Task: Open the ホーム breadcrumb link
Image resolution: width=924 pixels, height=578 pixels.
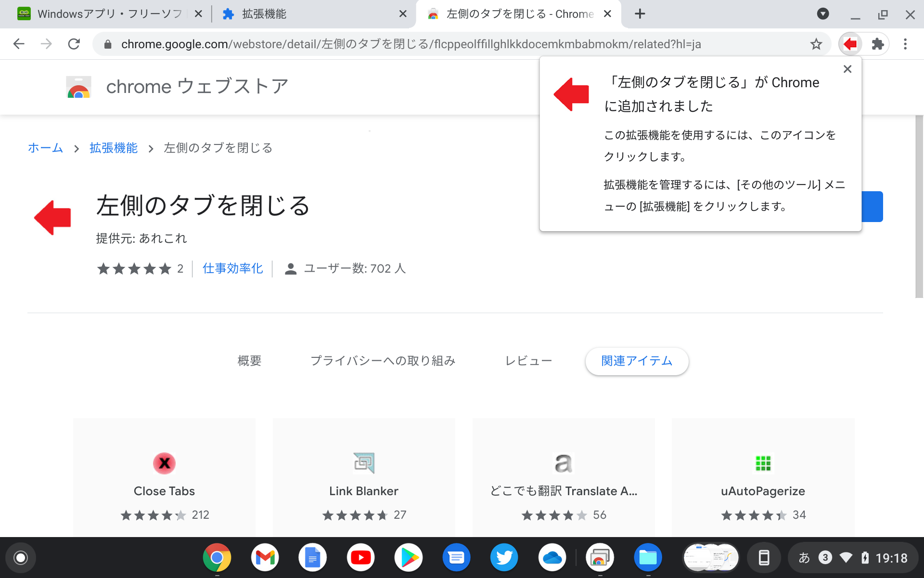Action: [x=45, y=148]
